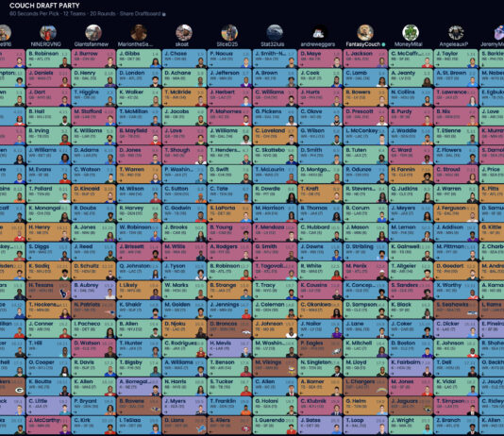Screen dimensions: 504x436
Task: Click the Chargers logo on the L. Chargers card
Action: pos(381,390)
